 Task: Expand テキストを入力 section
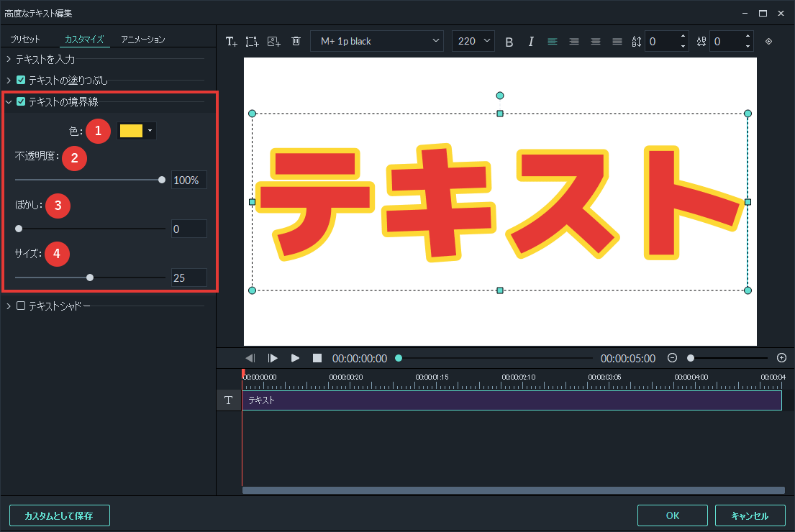point(8,59)
